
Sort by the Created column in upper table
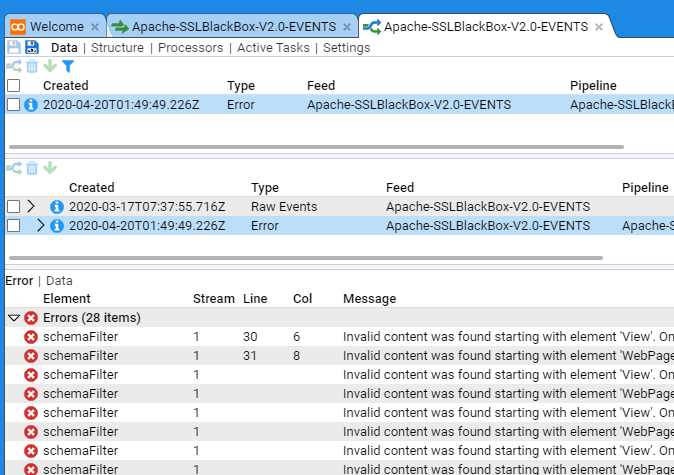(x=66, y=86)
